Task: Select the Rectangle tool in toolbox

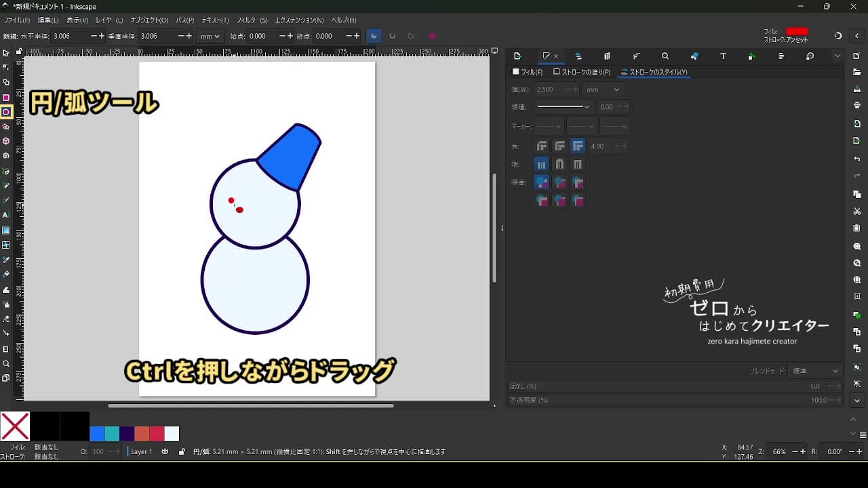Action: [6, 98]
